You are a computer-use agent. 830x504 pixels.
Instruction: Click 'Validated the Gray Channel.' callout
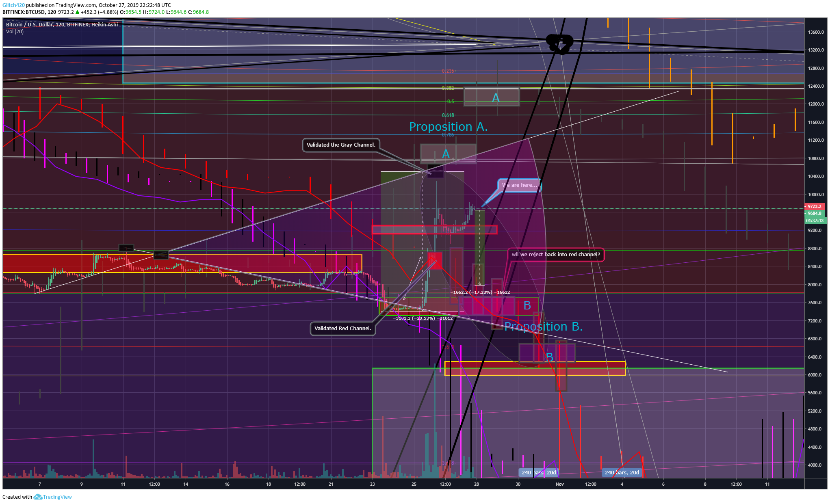pyautogui.click(x=341, y=145)
